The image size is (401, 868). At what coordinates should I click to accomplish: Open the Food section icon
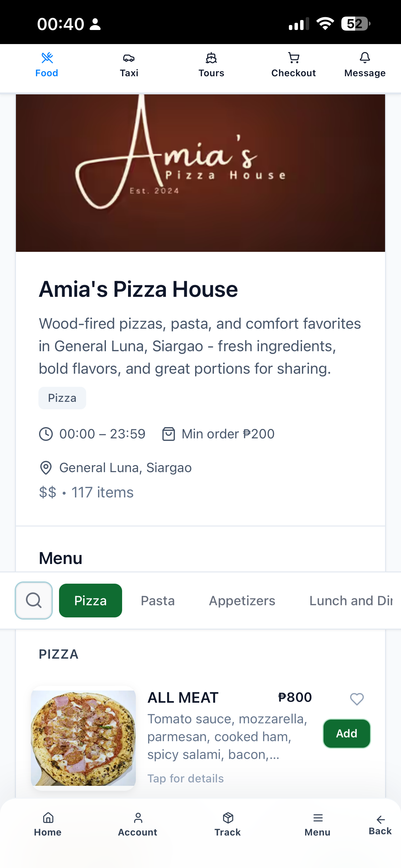click(47, 58)
